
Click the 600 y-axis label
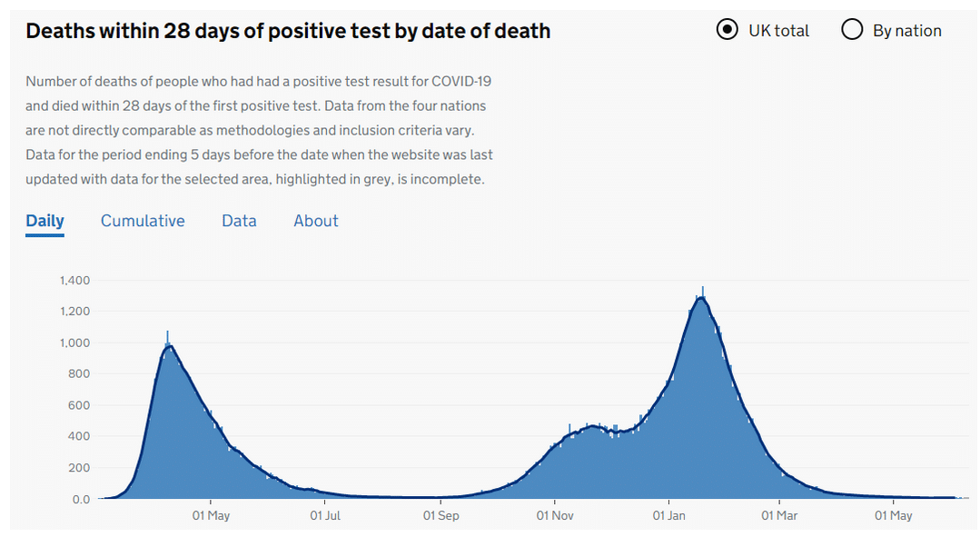[x=80, y=405]
